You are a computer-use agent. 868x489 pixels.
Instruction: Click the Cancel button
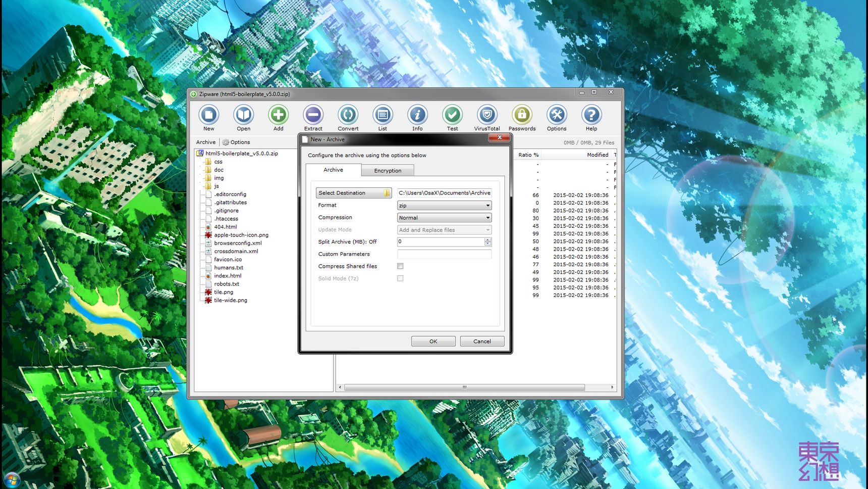coord(482,341)
